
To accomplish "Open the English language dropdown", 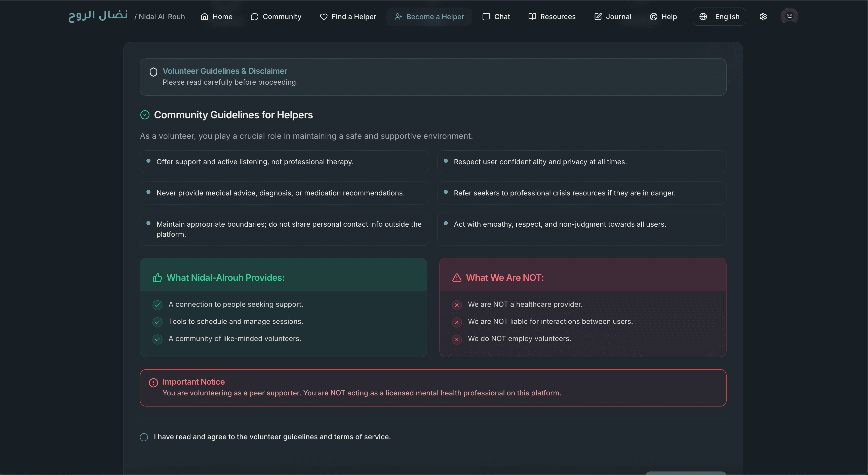I will click(x=719, y=17).
